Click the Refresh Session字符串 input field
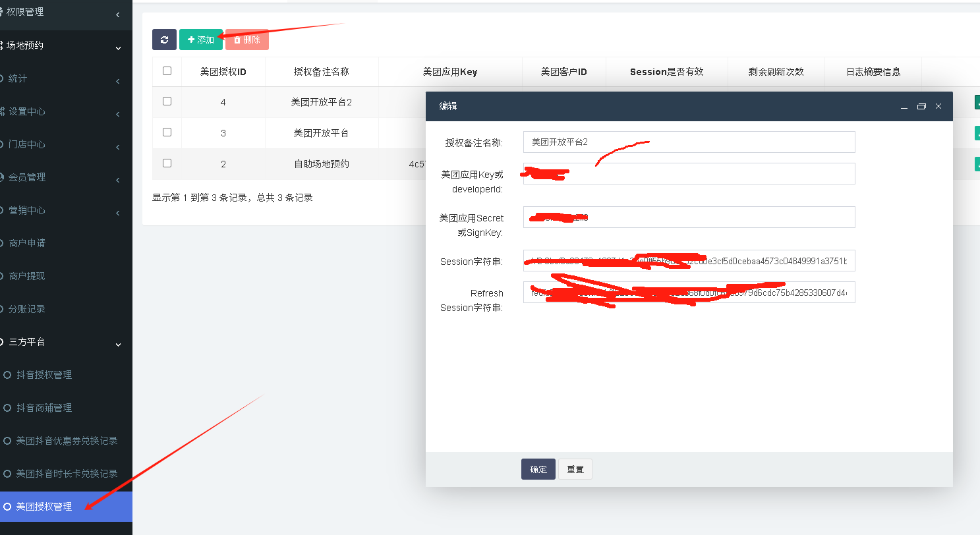Screen dimensions: 980x535 pos(689,292)
